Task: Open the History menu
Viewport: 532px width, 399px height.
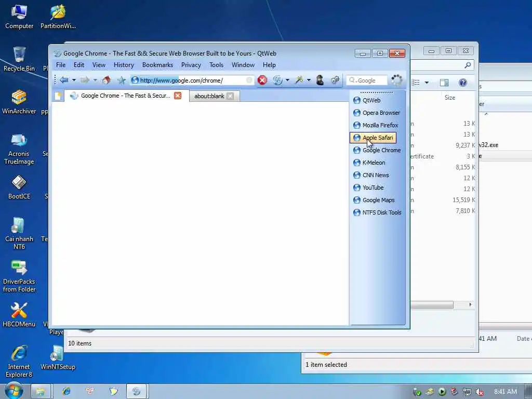Action: coord(124,65)
